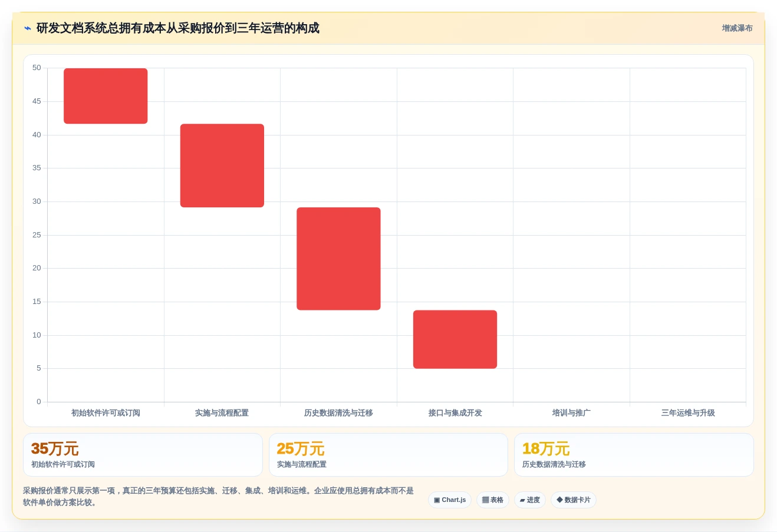777x532 pixels.
Task: Click the chart title 研发文档系统总拥有成本
Action: tap(178, 28)
